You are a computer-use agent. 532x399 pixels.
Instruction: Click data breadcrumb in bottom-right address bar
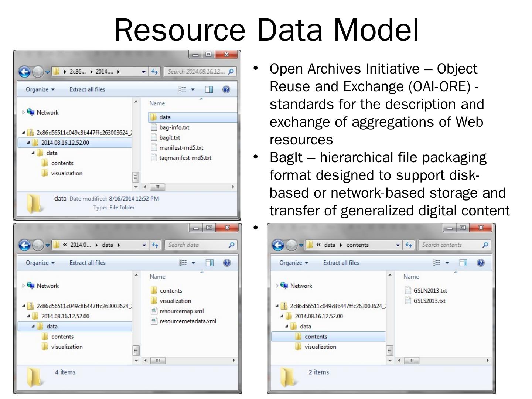pyautogui.click(x=330, y=245)
